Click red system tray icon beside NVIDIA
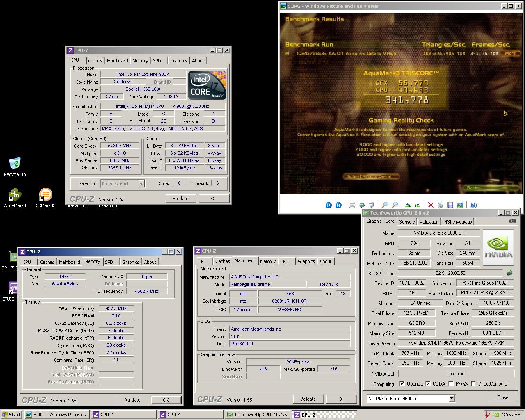The image size is (525, 420). (x=488, y=415)
